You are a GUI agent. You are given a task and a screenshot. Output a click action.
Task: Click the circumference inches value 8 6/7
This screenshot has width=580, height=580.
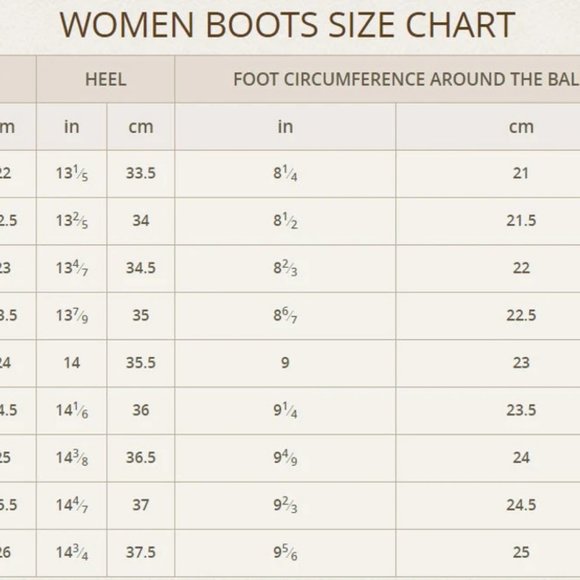(285, 316)
